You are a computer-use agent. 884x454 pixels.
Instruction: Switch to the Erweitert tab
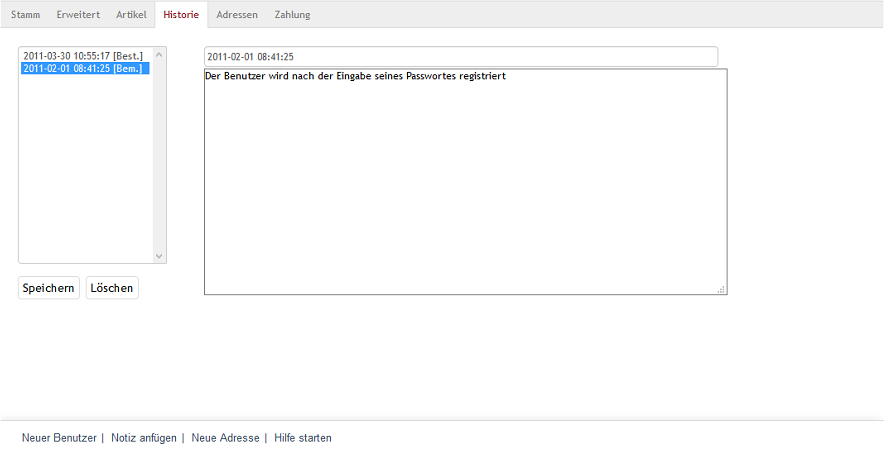point(78,15)
